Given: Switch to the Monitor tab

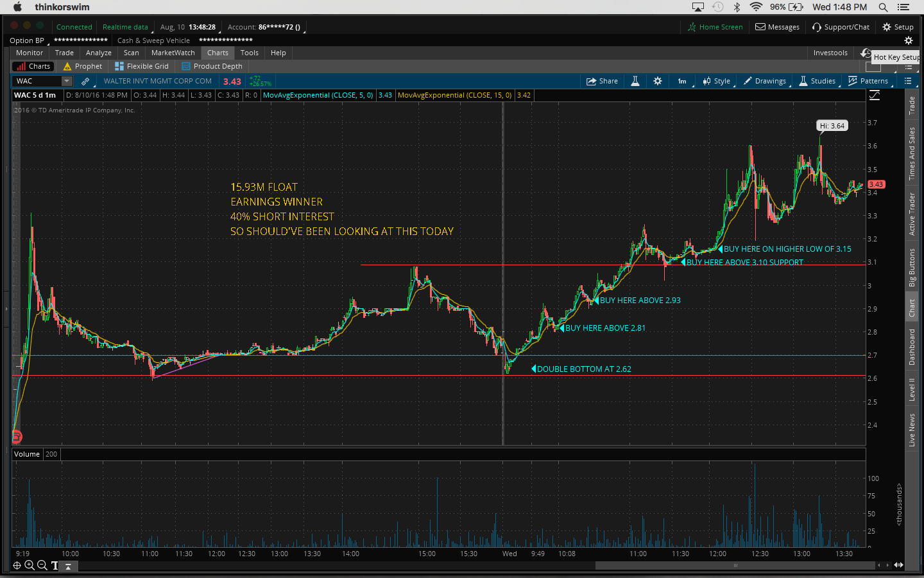Looking at the screenshot, I should (30, 53).
